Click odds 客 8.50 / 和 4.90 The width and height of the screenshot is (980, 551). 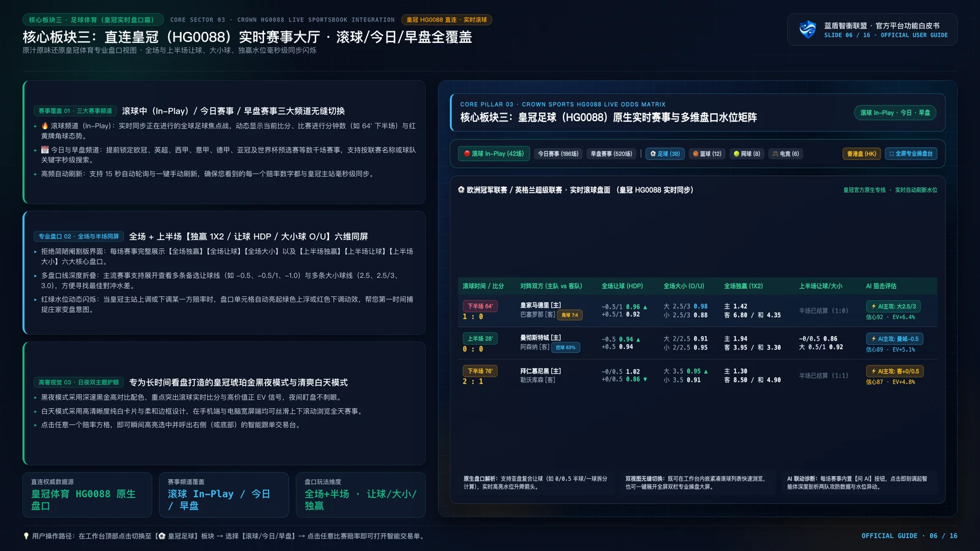coord(752,380)
